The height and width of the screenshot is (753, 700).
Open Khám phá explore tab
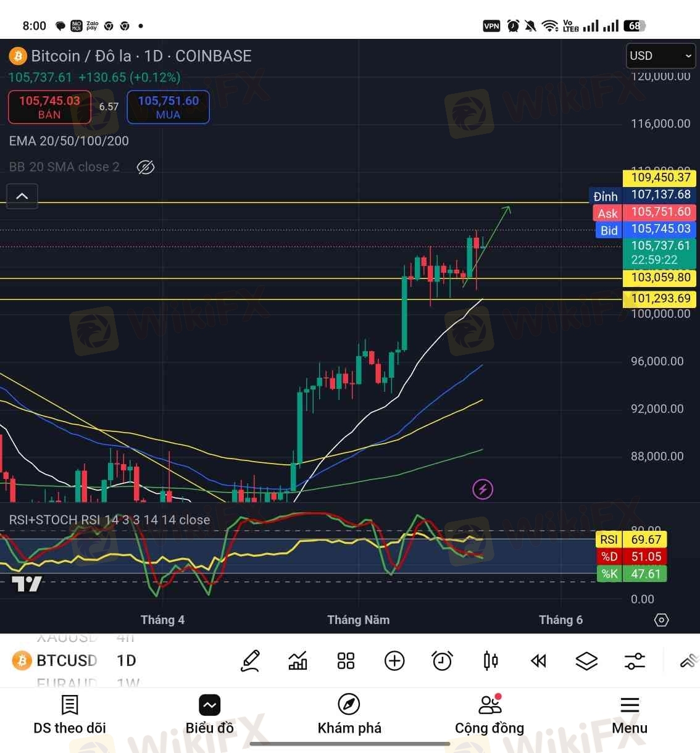pyautogui.click(x=349, y=715)
